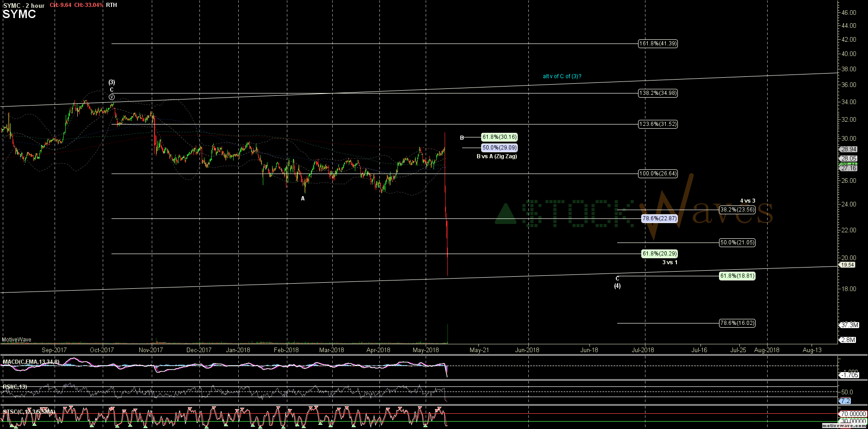Click the Jan-2018 date on time axis

point(238,350)
